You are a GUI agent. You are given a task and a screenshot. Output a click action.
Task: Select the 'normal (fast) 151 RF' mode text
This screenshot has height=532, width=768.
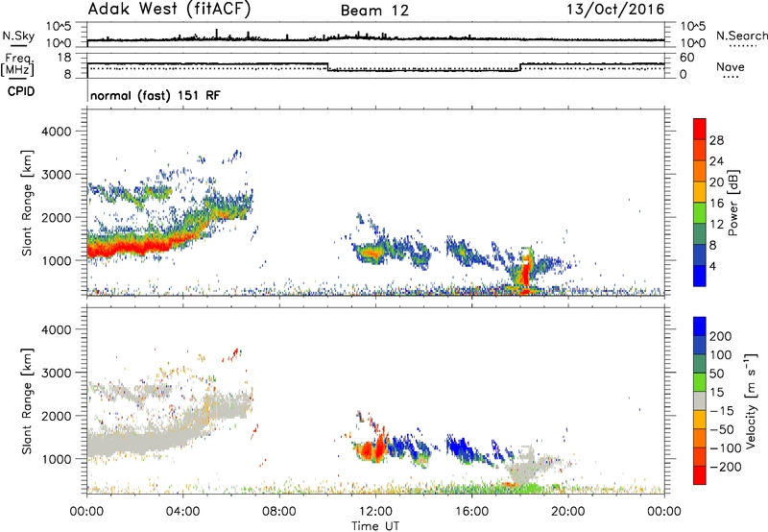[x=156, y=95]
